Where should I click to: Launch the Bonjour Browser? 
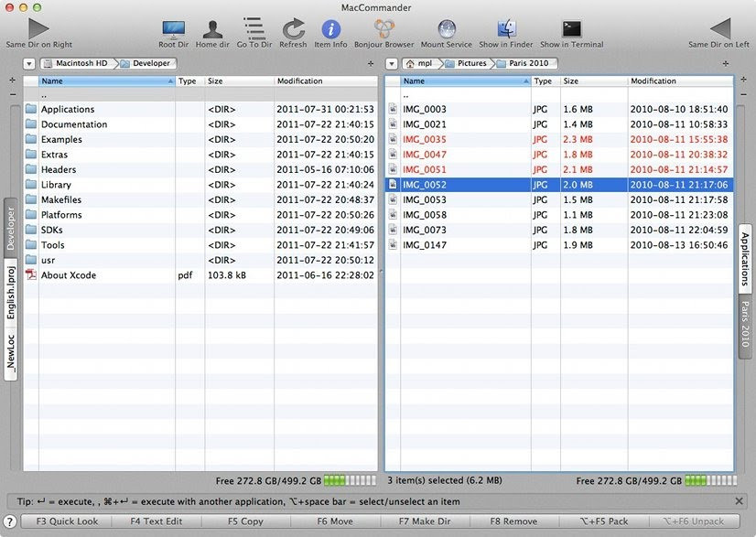384,29
